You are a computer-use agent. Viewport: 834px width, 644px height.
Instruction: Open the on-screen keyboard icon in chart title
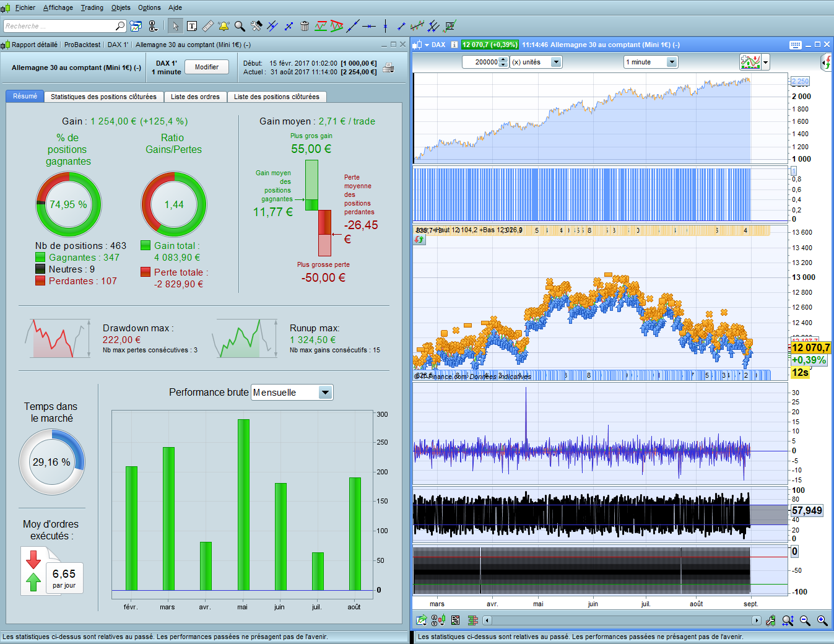tap(796, 45)
